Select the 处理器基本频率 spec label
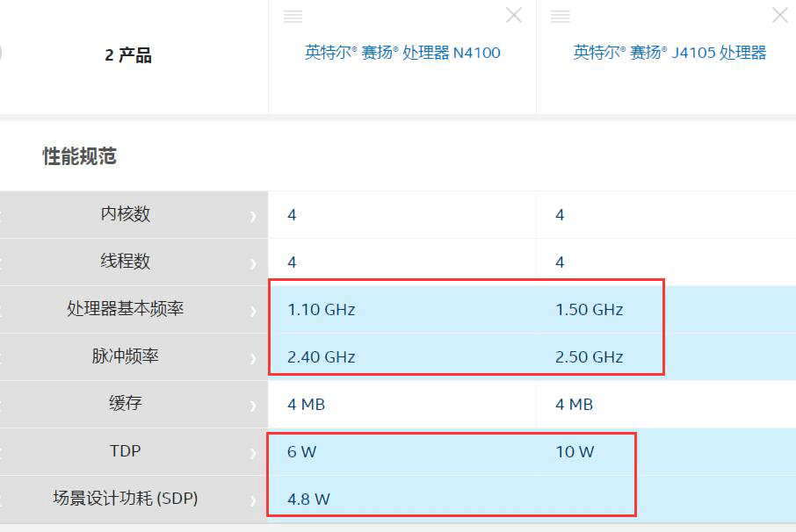This screenshot has height=532, width=796. tap(126, 308)
